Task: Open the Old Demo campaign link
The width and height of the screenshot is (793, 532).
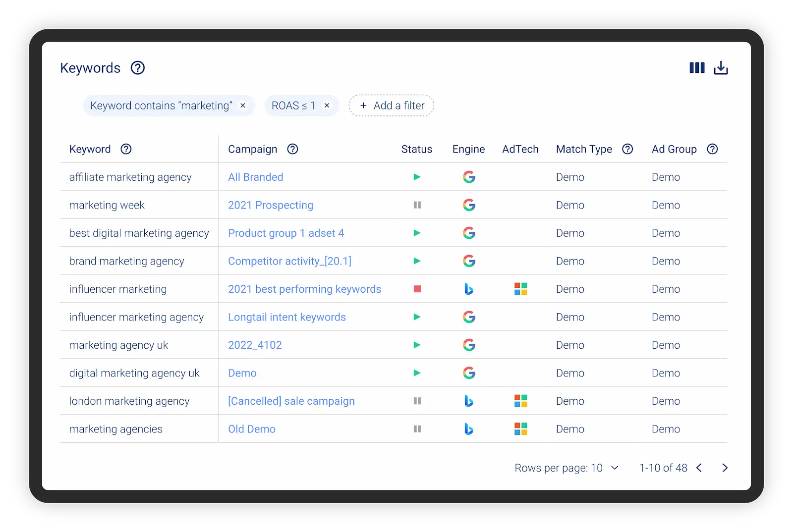Action: 252,429
